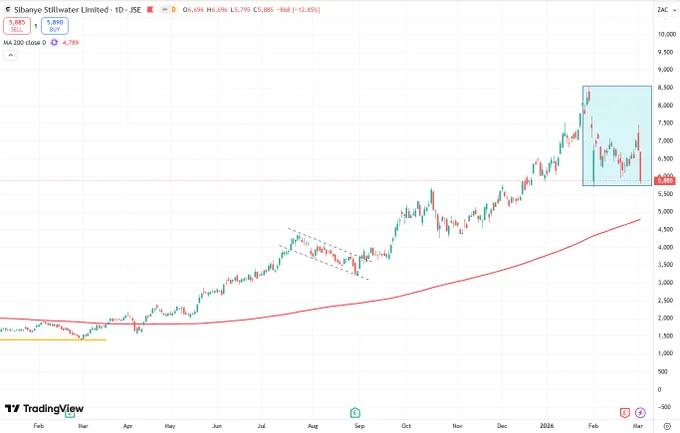Image resolution: width=680 pixels, height=433 pixels.
Task: Click the close value C5,885
Action: pyautogui.click(x=263, y=10)
